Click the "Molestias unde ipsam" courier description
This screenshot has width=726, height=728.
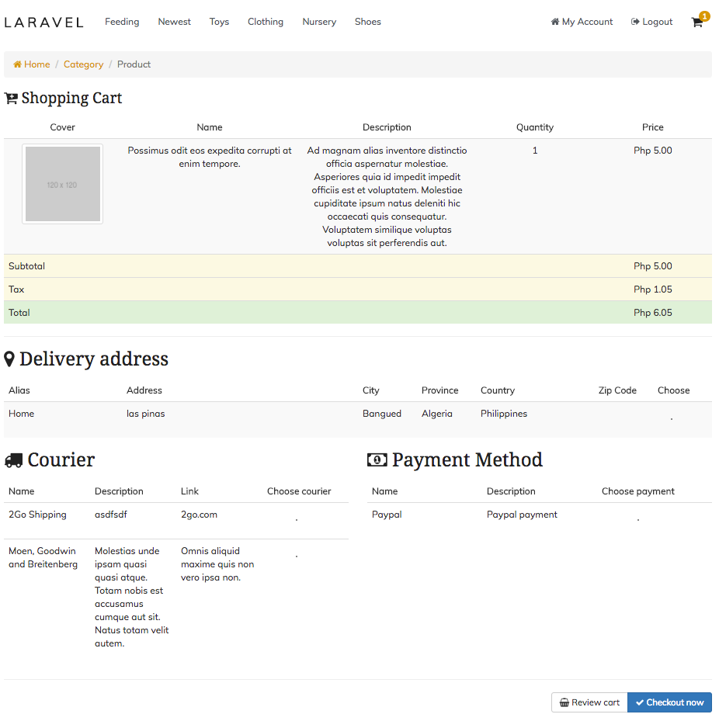tap(132, 598)
